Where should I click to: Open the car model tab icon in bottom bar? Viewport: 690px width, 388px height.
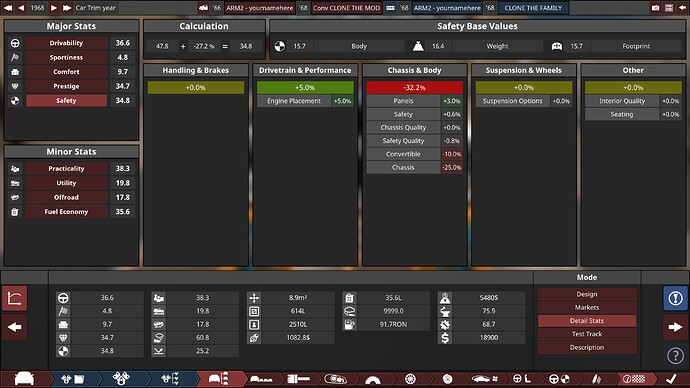[24, 379]
